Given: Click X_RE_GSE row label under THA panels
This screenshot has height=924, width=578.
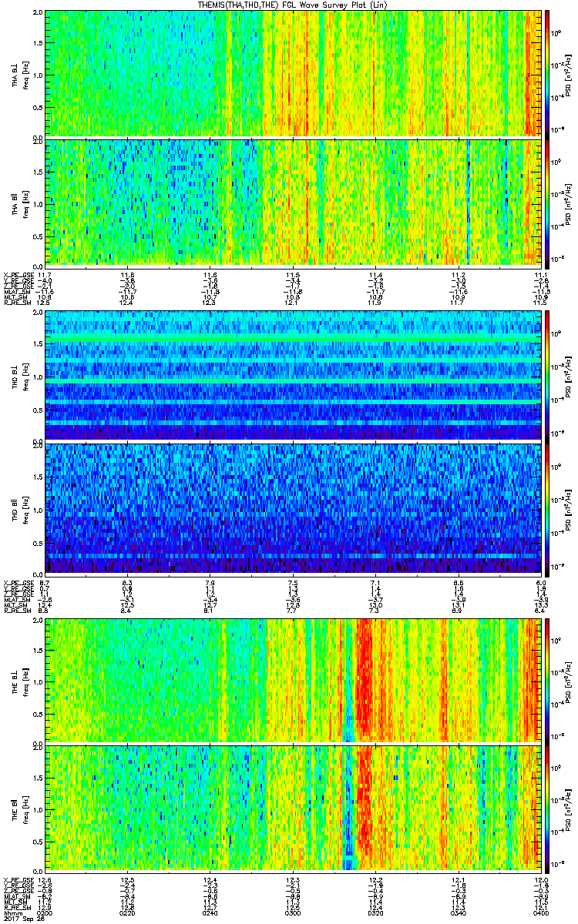Looking at the screenshot, I should tap(18, 275).
